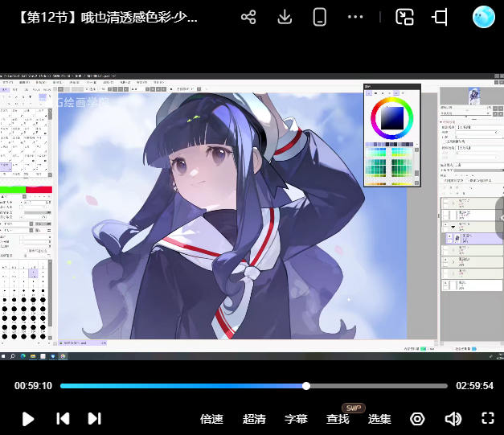Collapse the red-triangle paper effect section
This screenshot has height=435, width=504.
tap(440, 122)
